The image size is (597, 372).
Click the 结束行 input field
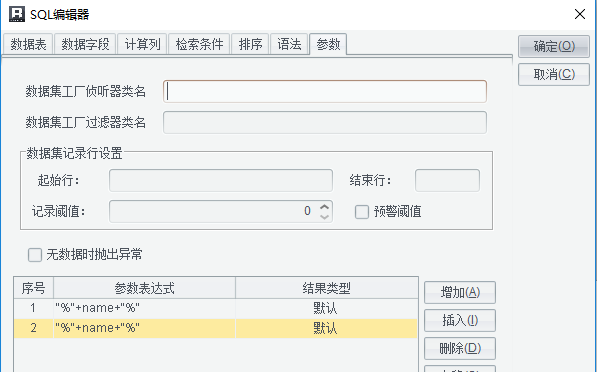[447, 180]
